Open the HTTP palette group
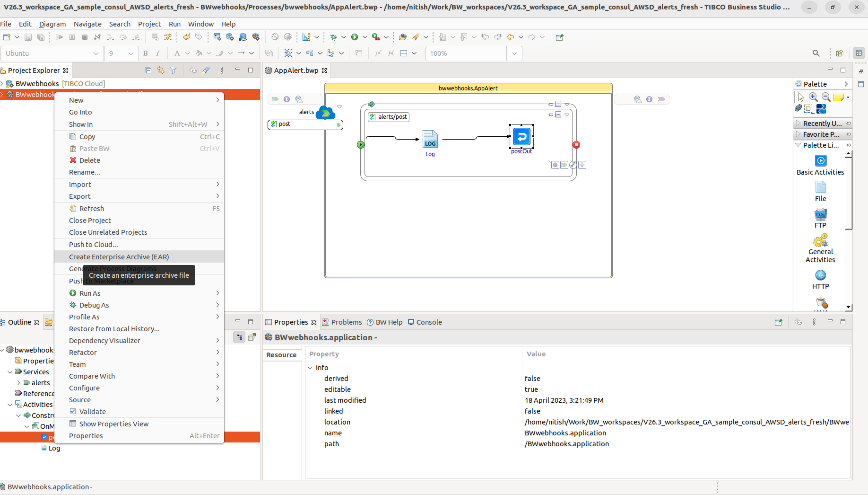868x495 pixels. pyautogui.click(x=820, y=279)
